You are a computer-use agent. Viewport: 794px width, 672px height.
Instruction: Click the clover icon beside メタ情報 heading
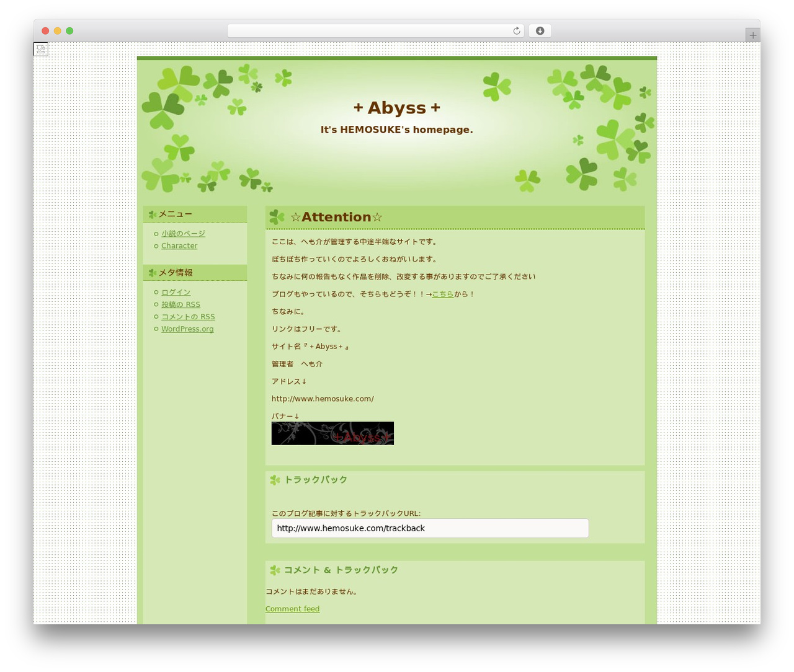(x=153, y=273)
